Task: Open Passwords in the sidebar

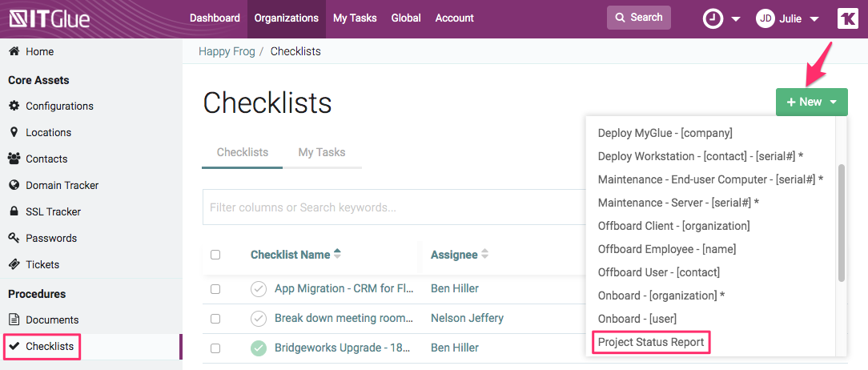Action: [x=51, y=238]
